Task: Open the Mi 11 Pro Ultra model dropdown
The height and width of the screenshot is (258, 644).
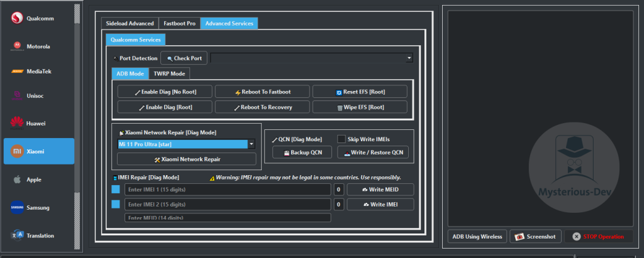Action: click(252, 144)
